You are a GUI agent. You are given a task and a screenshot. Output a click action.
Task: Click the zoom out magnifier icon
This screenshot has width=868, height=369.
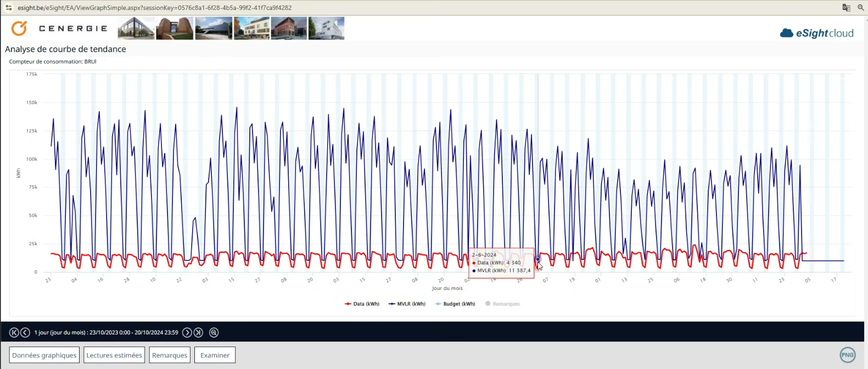[x=214, y=332]
